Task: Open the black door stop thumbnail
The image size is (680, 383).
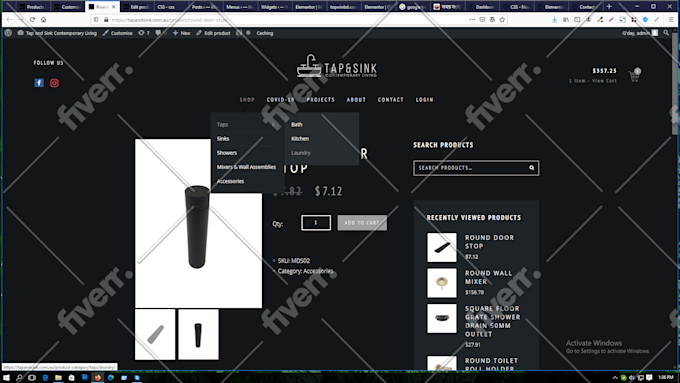Action: click(x=199, y=334)
